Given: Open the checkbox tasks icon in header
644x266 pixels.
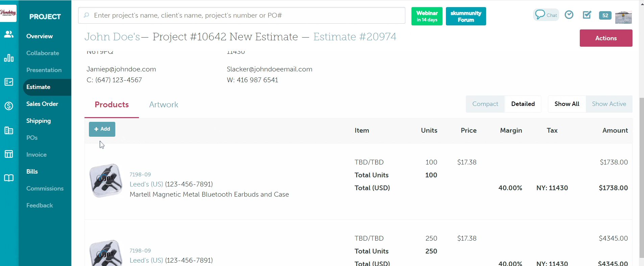Looking at the screenshot, I should [x=587, y=15].
